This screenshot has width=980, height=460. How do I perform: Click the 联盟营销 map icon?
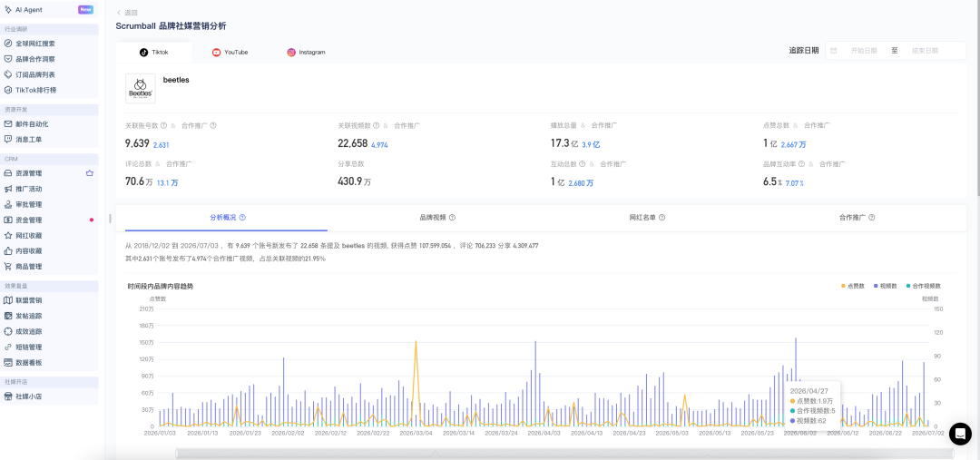click(8, 300)
